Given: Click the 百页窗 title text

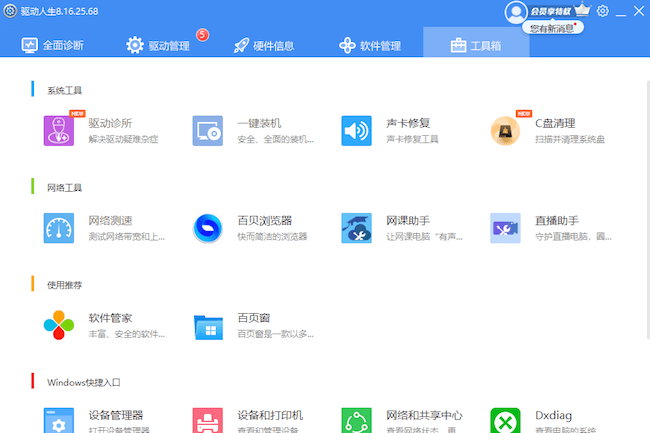Looking at the screenshot, I should tap(254, 318).
